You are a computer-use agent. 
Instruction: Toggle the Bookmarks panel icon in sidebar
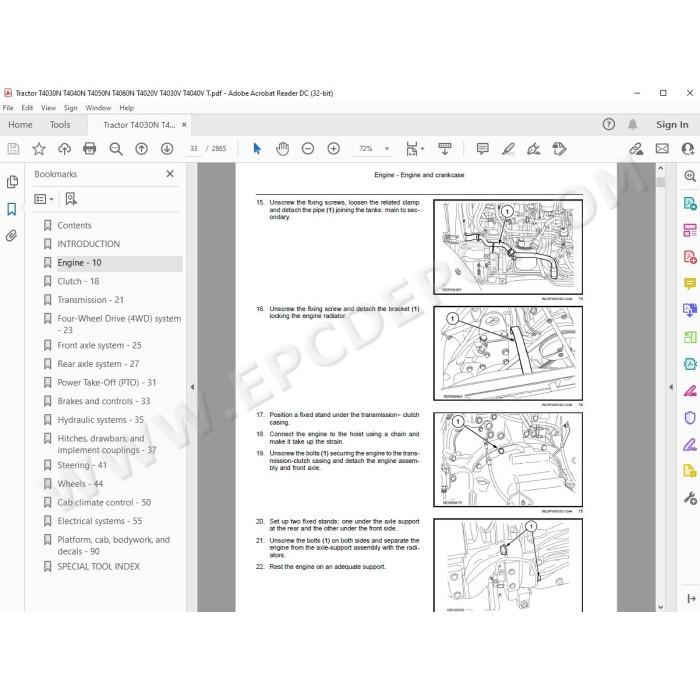point(12,209)
